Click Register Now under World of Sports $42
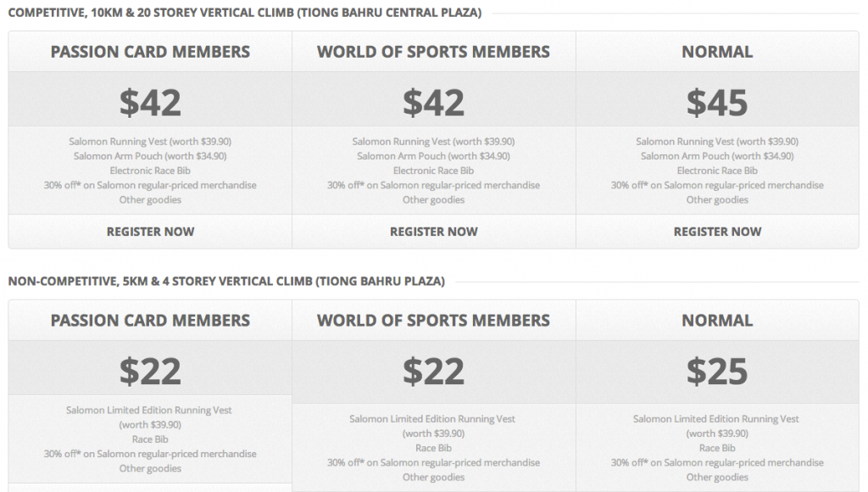Viewport: 868px width, 492px height. click(x=433, y=232)
